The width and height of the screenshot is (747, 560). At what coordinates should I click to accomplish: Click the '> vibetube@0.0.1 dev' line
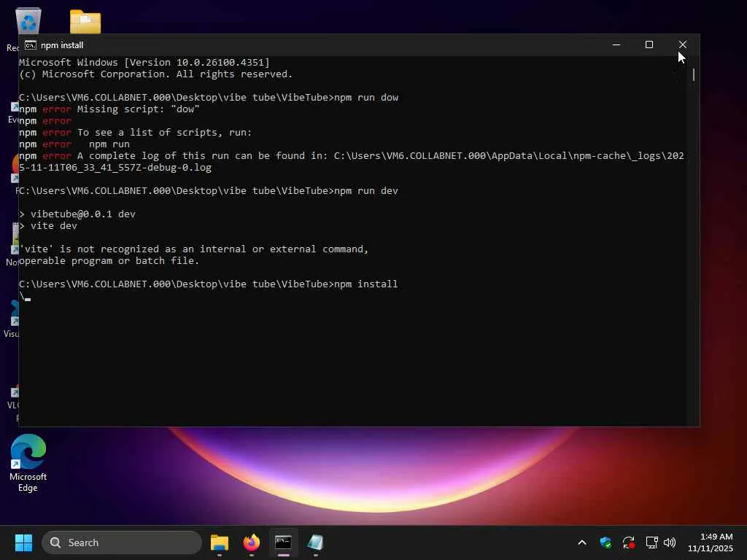click(x=77, y=214)
